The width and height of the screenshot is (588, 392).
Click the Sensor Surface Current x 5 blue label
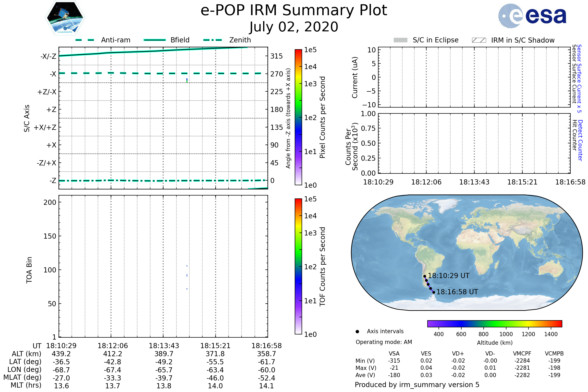coord(579,78)
